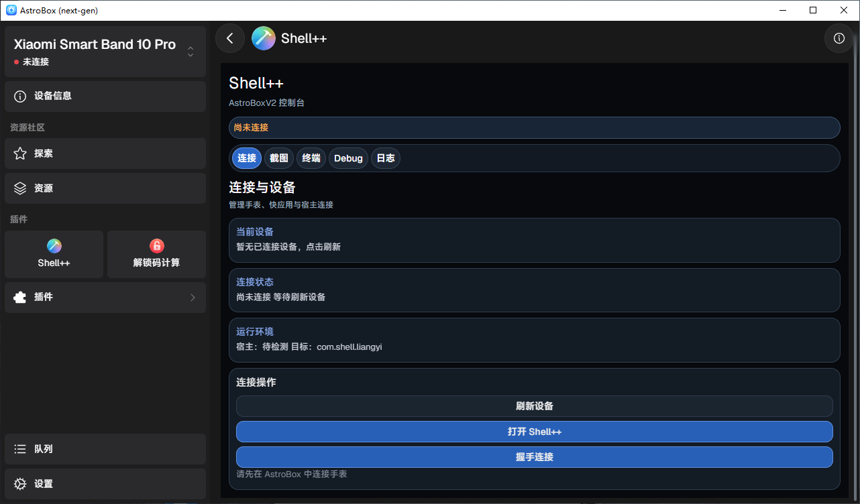Viewport: 860px width, 504px height.
Task: Click the layers icon beside 资源
Action: tap(20, 188)
